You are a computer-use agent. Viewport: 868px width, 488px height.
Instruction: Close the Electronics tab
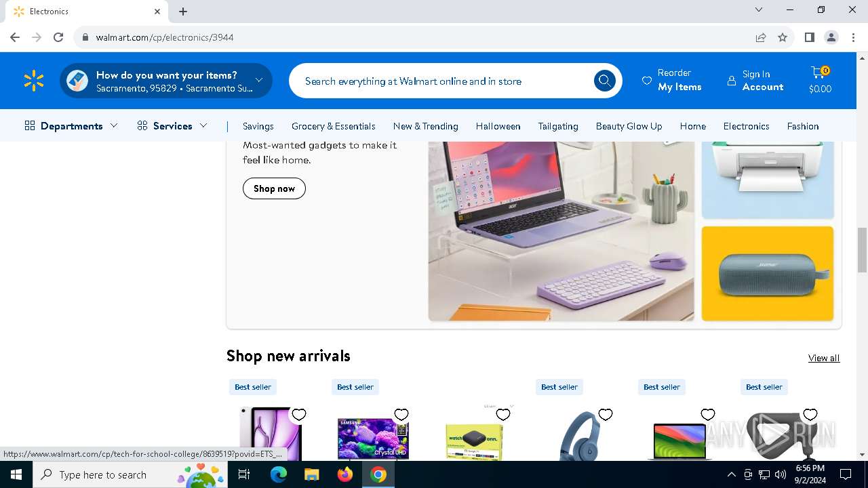pyautogui.click(x=157, y=12)
